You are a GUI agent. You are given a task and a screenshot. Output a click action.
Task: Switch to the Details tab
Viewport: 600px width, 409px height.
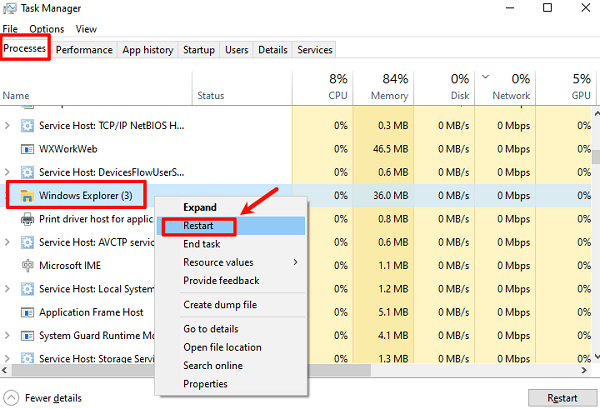tap(272, 50)
